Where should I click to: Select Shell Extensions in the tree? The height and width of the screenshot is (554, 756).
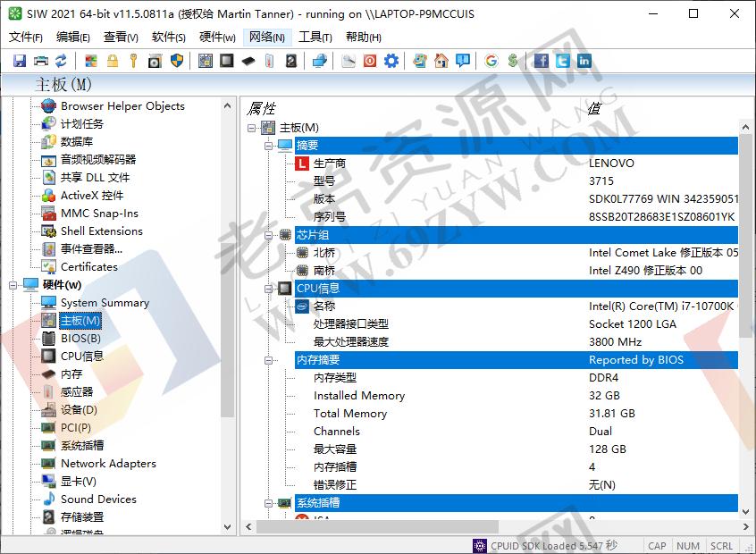pyautogui.click(x=102, y=231)
